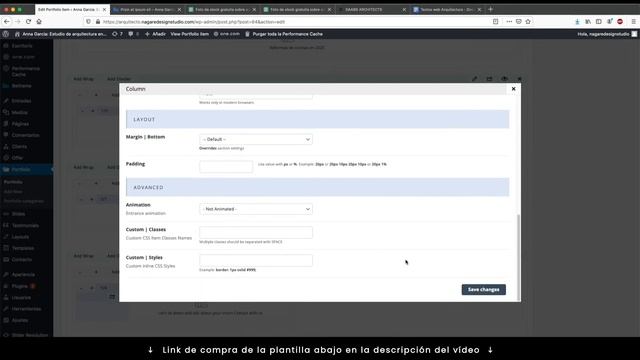Open Testimonials in the sidebar
The height and width of the screenshot is (360, 640).
(x=25, y=225)
